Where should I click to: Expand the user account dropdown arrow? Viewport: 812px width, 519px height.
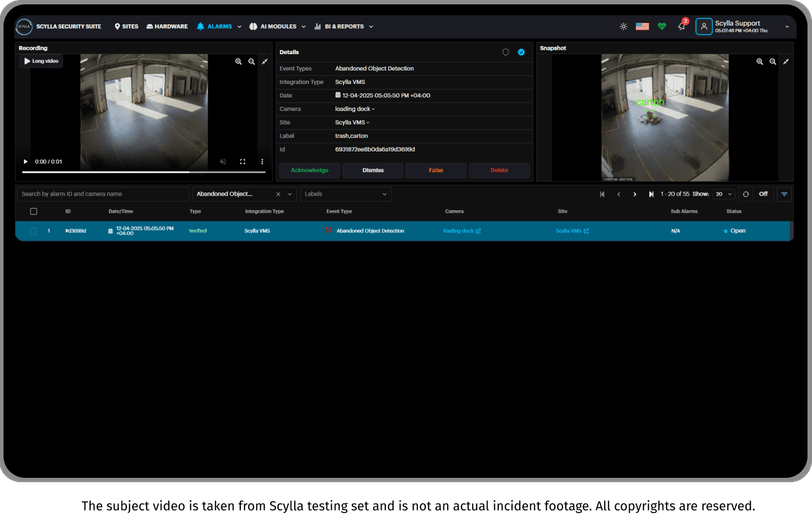coord(787,27)
